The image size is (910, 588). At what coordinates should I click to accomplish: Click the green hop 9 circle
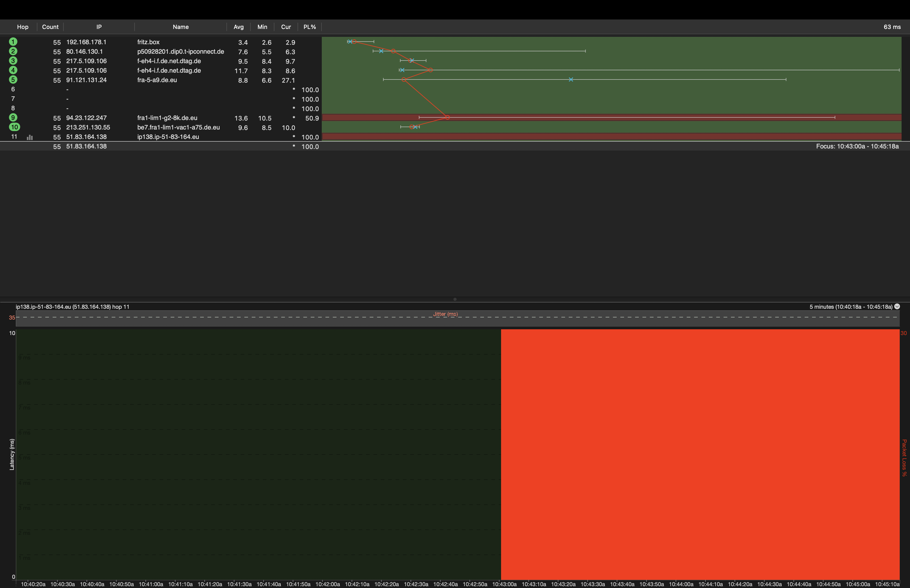pos(13,118)
